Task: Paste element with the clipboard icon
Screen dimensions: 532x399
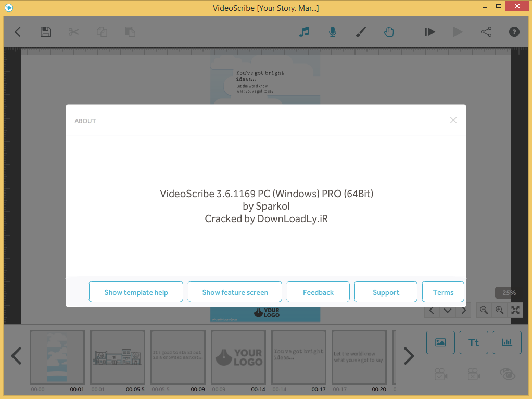Action: (x=130, y=32)
